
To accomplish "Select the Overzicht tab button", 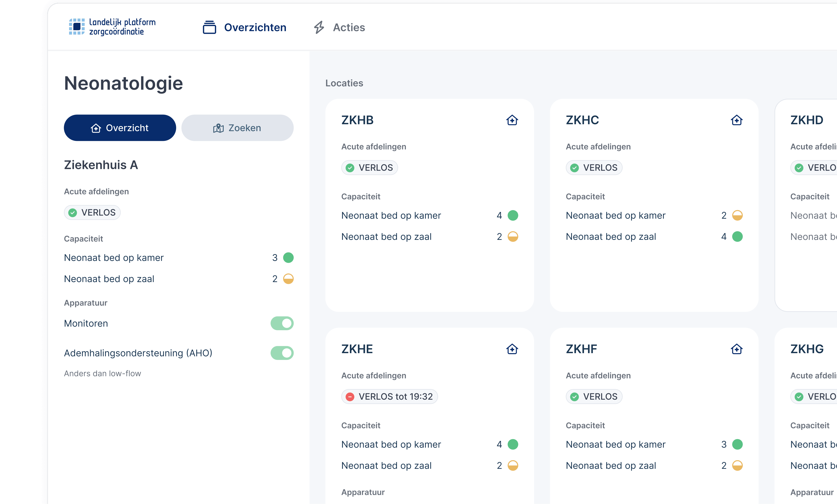I will (x=120, y=128).
